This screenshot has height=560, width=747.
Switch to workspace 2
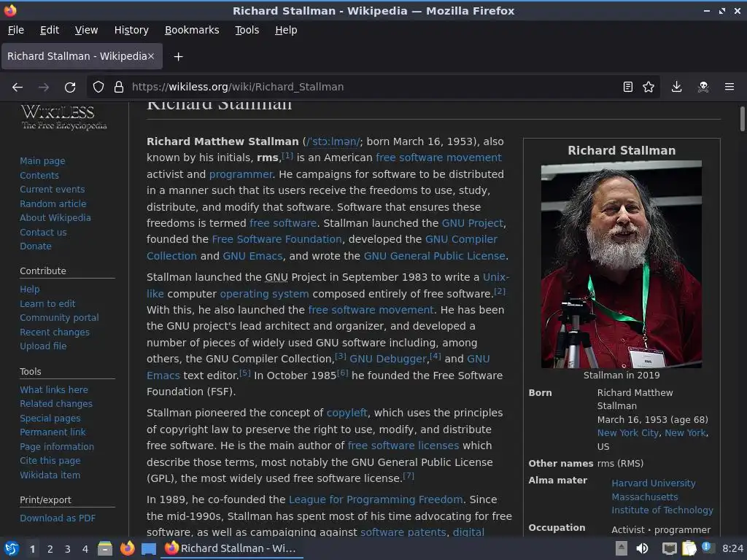click(x=50, y=549)
